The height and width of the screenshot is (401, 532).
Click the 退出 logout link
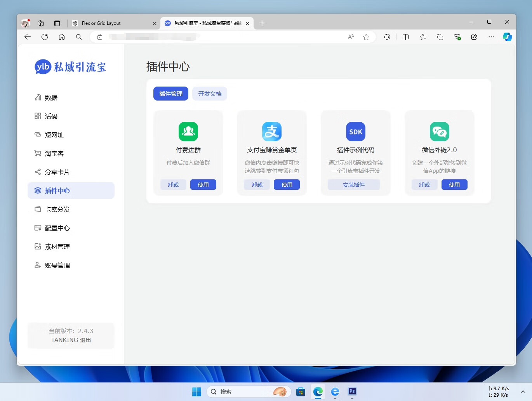point(86,340)
